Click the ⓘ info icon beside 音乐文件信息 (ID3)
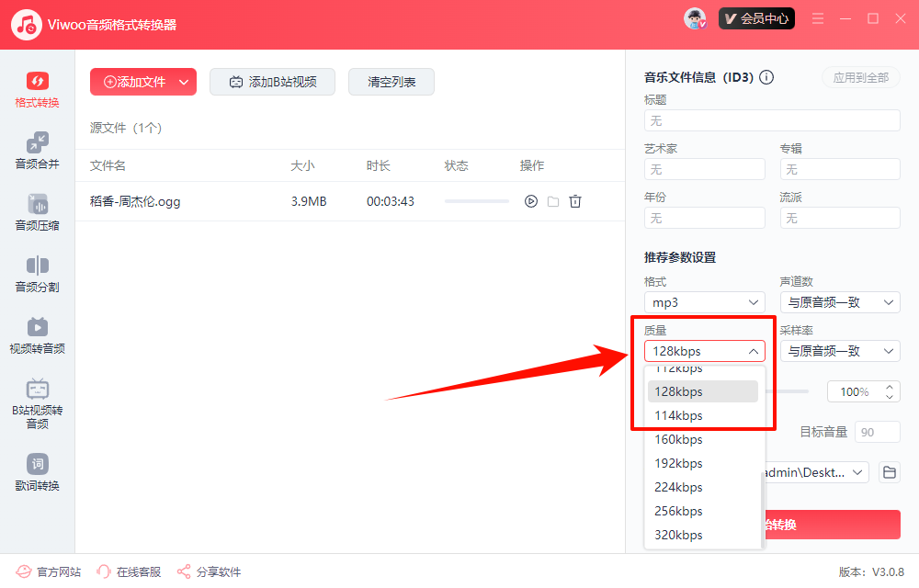The image size is (919, 588). pos(766,77)
